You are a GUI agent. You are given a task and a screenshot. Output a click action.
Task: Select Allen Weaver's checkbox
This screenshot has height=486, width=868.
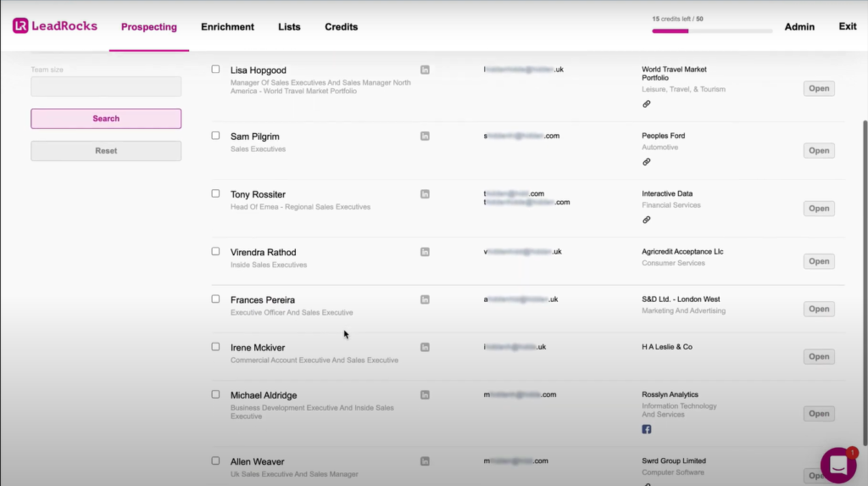coord(215,461)
